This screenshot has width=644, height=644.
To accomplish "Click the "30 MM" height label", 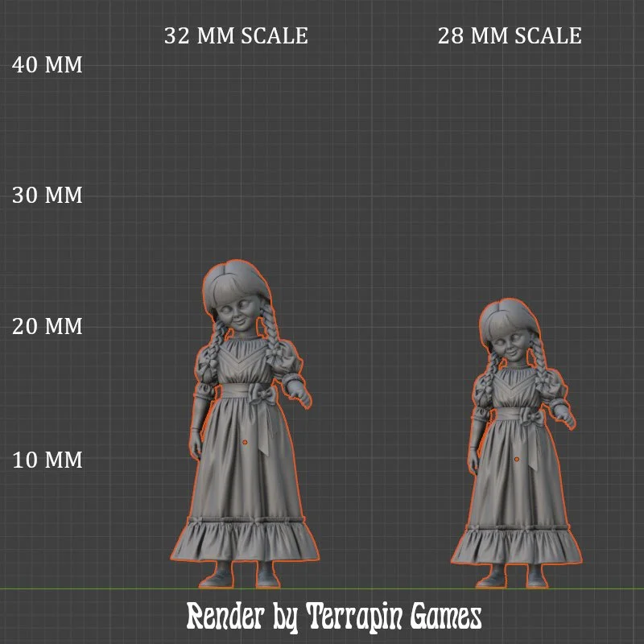I will click(47, 195).
